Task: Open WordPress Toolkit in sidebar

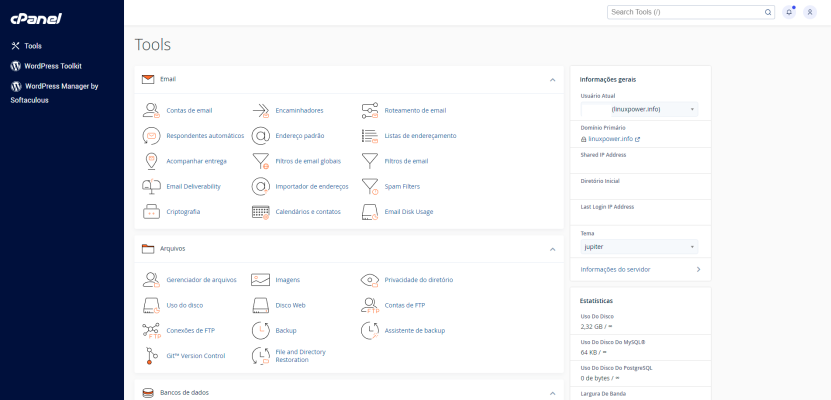Action: coord(52,66)
